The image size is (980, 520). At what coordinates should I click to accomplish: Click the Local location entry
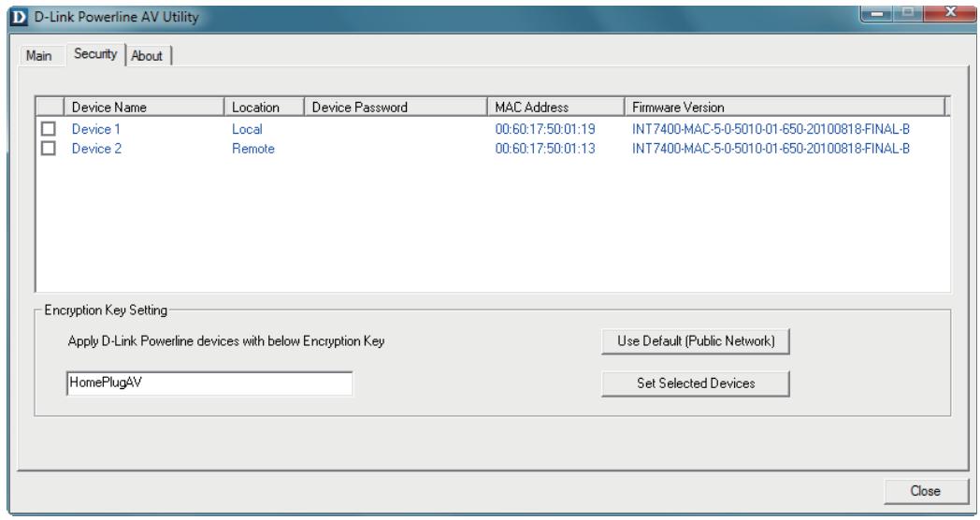[247, 129]
